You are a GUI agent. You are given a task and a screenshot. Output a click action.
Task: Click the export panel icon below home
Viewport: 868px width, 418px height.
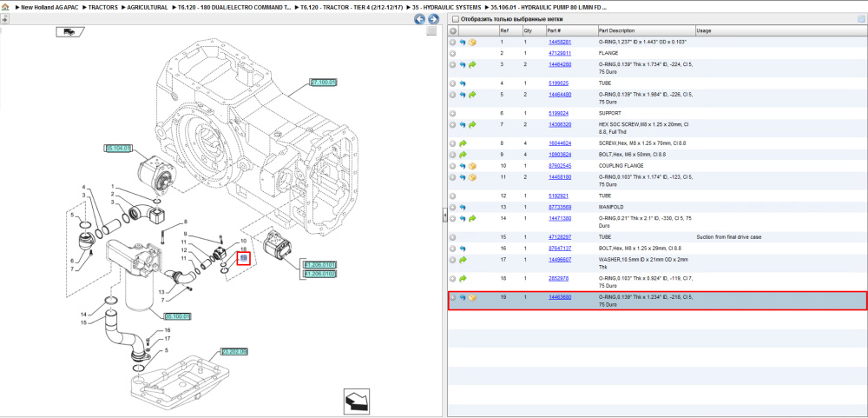(4, 19)
